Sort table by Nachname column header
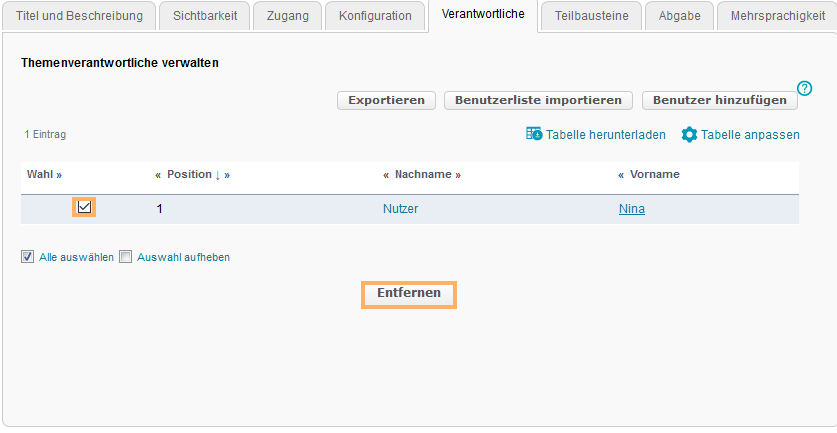Image resolution: width=837 pixels, height=433 pixels. pos(424,175)
